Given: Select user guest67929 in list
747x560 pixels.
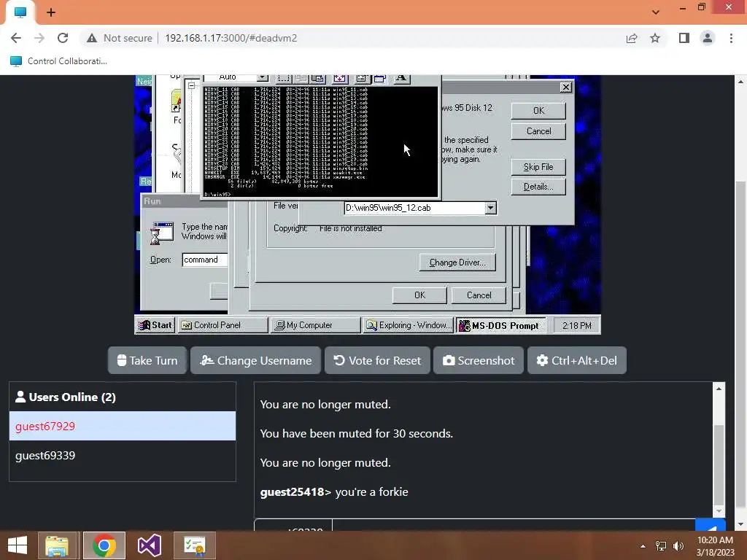Looking at the screenshot, I should pyautogui.click(x=123, y=426).
